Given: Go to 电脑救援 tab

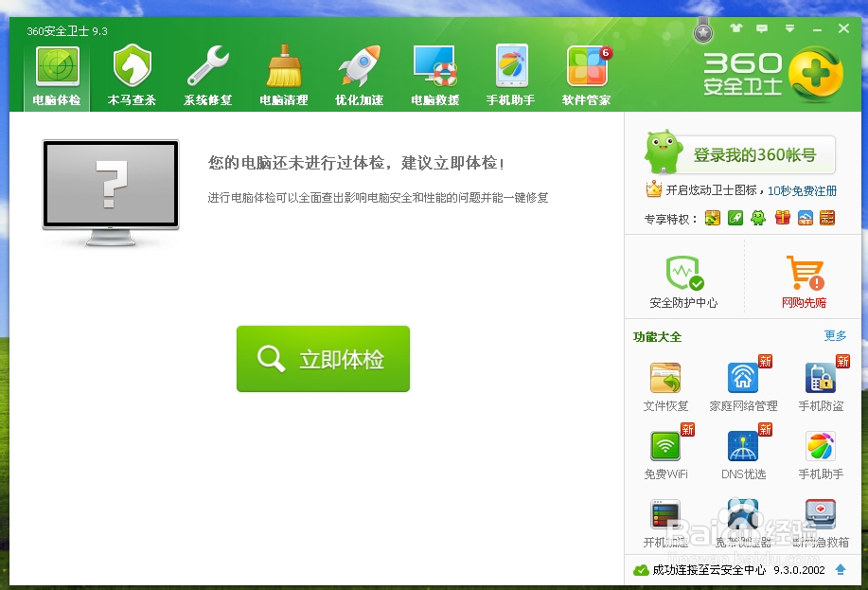Looking at the screenshot, I should 435,76.
